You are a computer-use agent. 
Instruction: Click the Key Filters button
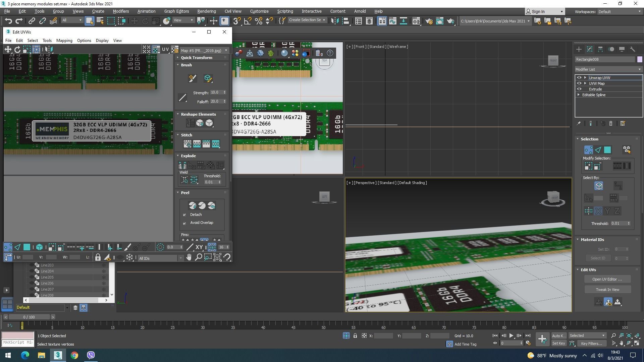591,344
